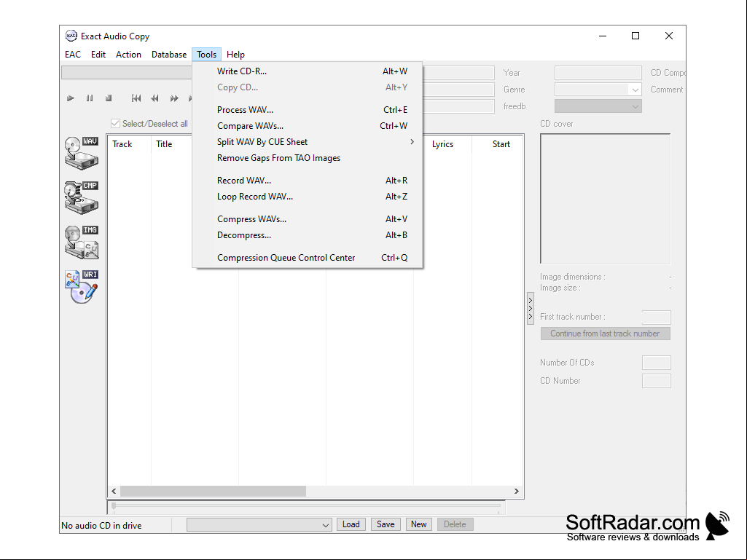Click the Stop playback button
The image size is (747, 560).
[x=109, y=98]
